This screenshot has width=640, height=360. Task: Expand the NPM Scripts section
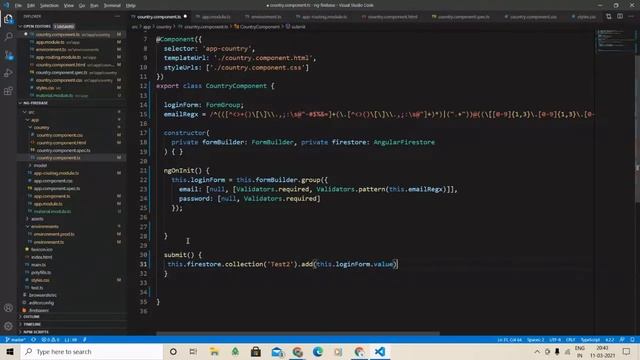(36, 332)
